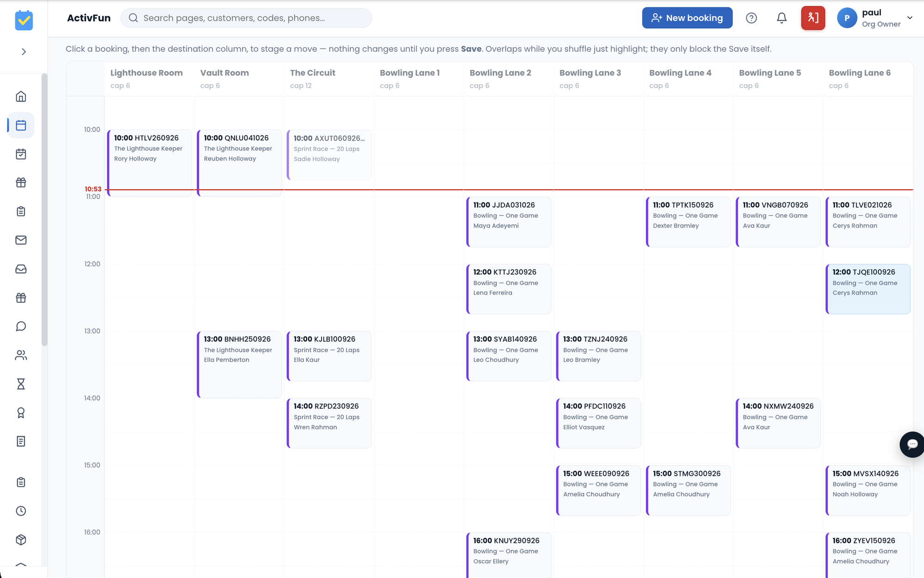Open the mail envelope icon
This screenshot has height=578, width=924.
point(21,240)
